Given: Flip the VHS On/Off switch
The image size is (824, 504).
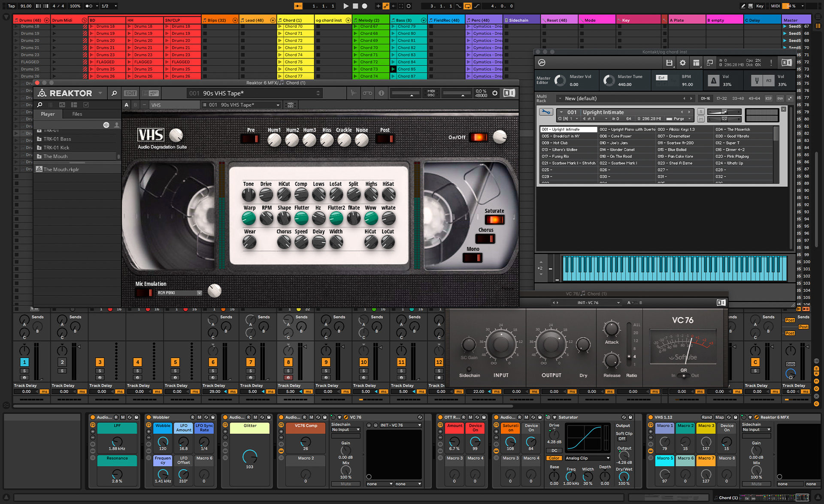Looking at the screenshot, I should [x=479, y=137].
